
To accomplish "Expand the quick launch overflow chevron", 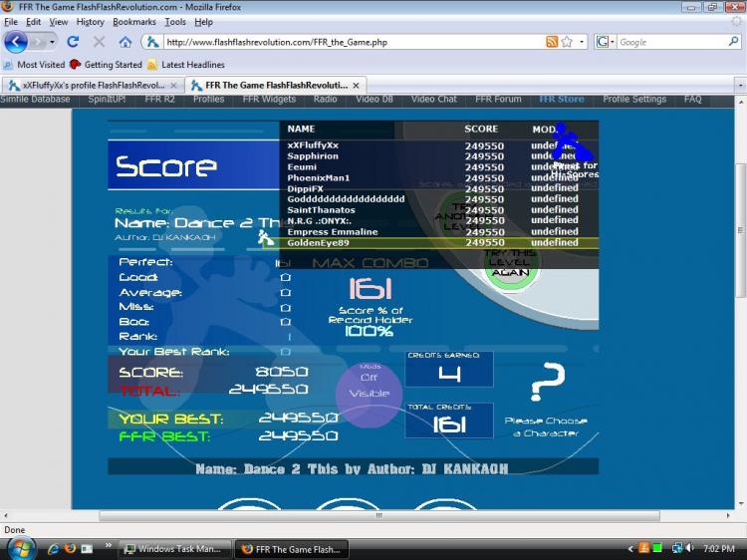I will click(109, 545).
